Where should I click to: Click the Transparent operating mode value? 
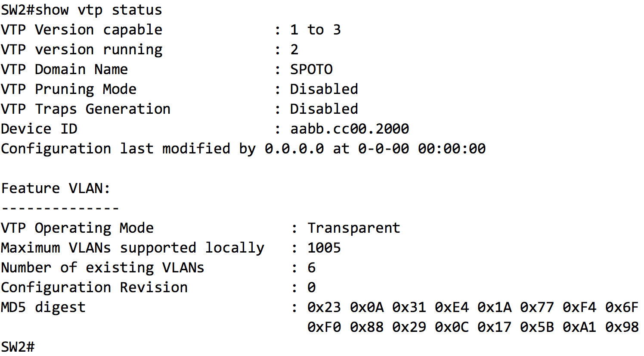tap(353, 228)
